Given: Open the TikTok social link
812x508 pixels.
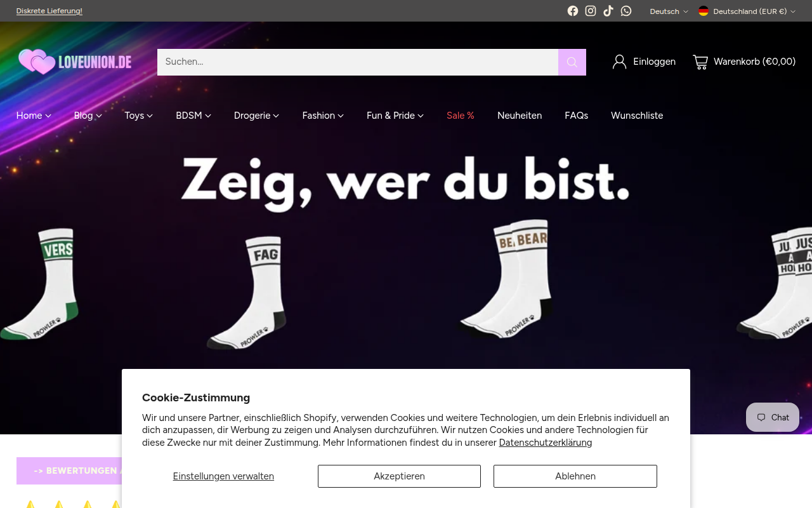Looking at the screenshot, I should pyautogui.click(x=608, y=11).
